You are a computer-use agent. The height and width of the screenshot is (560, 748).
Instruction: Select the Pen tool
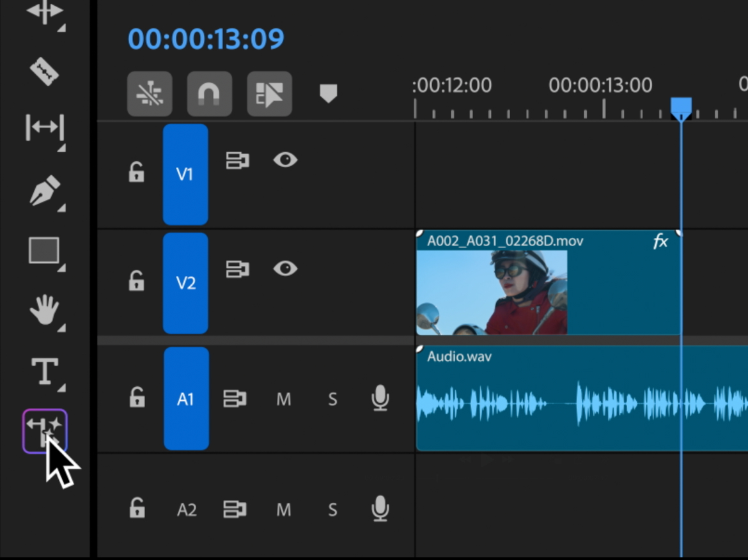tap(44, 191)
